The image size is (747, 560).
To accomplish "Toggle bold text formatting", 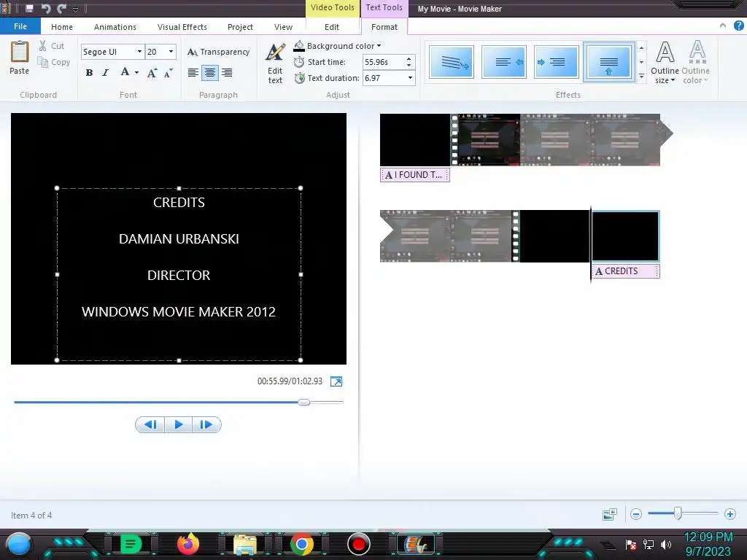I will (89, 73).
